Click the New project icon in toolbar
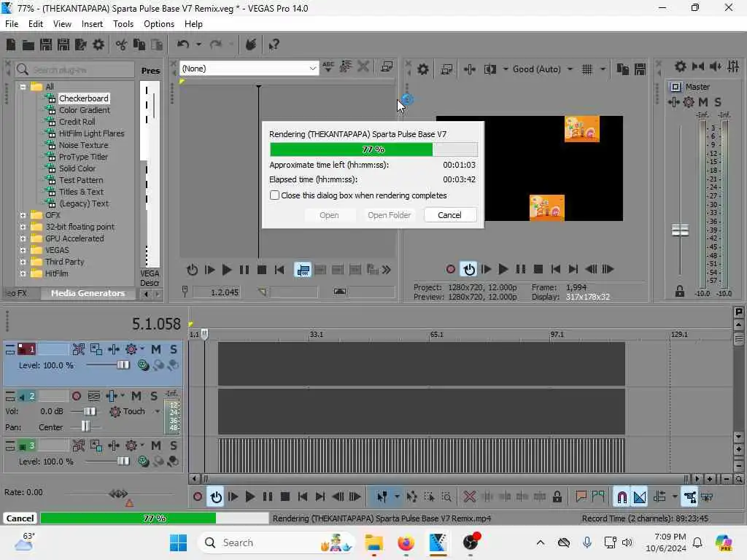The width and height of the screenshot is (747, 560). pyautogui.click(x=11, y=44)
